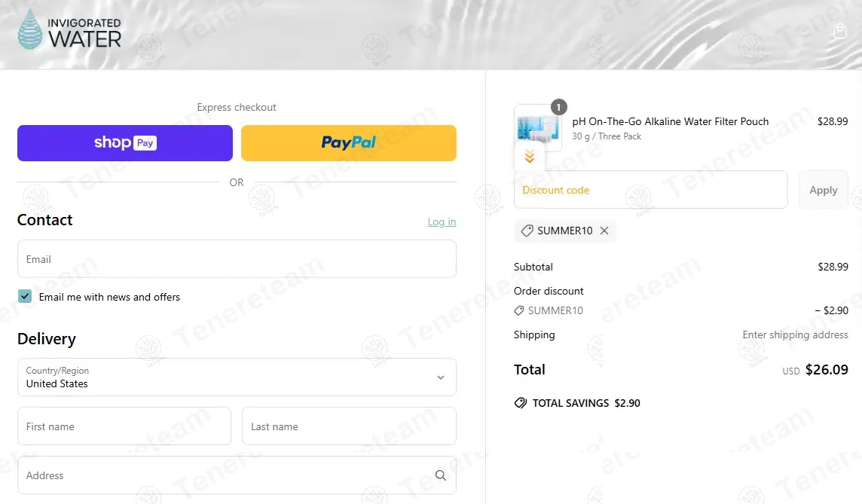
Task: Focus the Discount code field
Action: [651, 190]
